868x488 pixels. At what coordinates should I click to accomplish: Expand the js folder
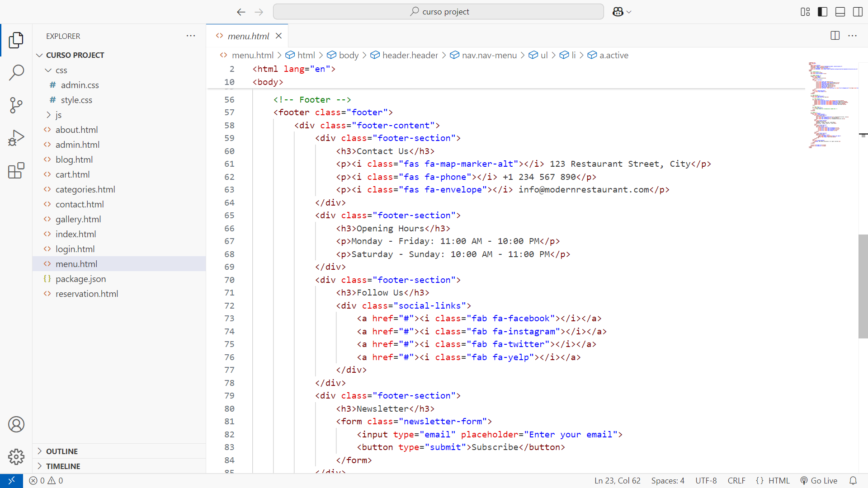coord(119,115)
